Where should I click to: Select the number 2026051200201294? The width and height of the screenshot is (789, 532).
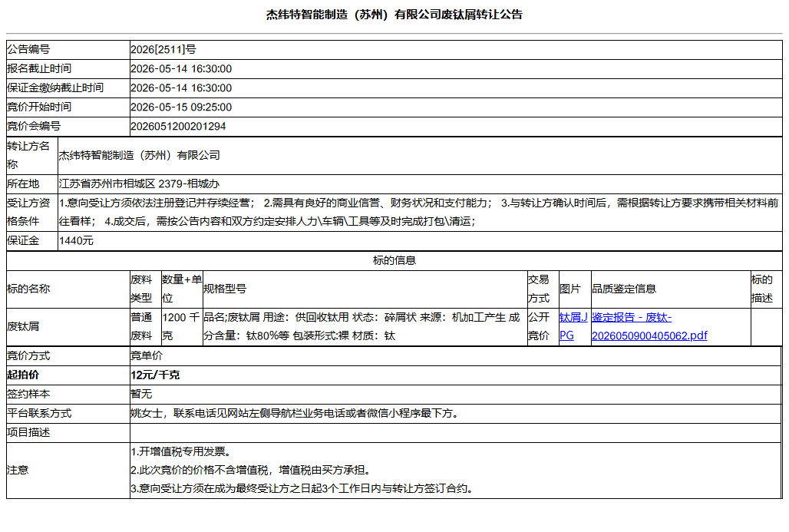[x=178, y=127]
